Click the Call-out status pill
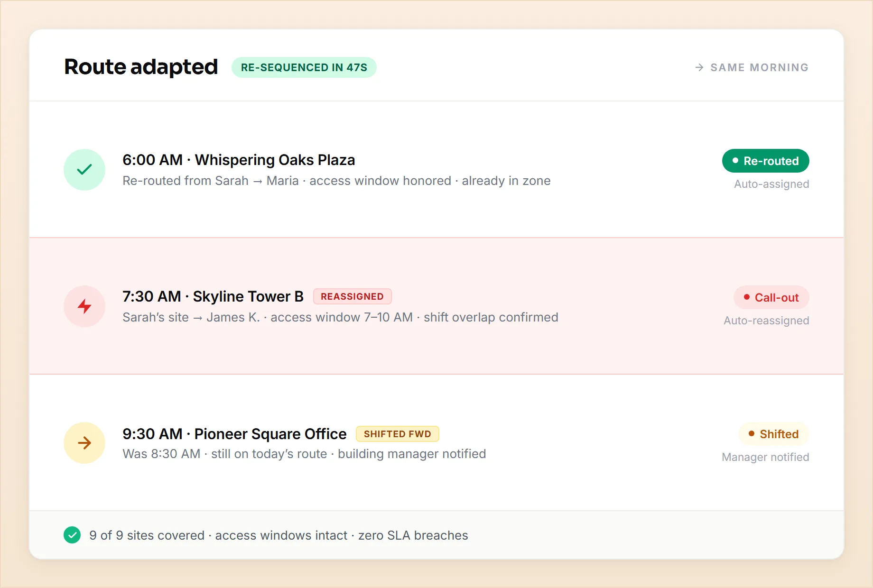The width and height of the screenshot is (873, 588). pyautogui.click(x=771, y=297)
